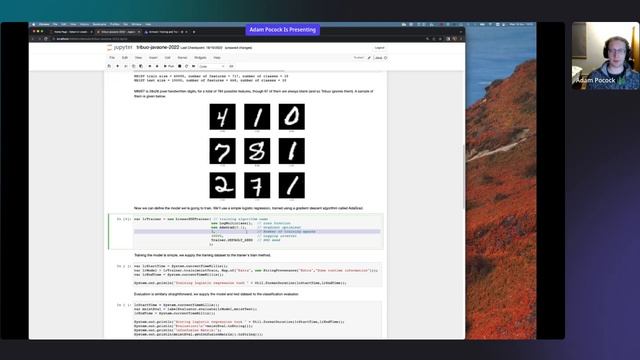Viewport: 640px width, 360px height.
Task: Reload the notebook page
Action: point(46,39)
